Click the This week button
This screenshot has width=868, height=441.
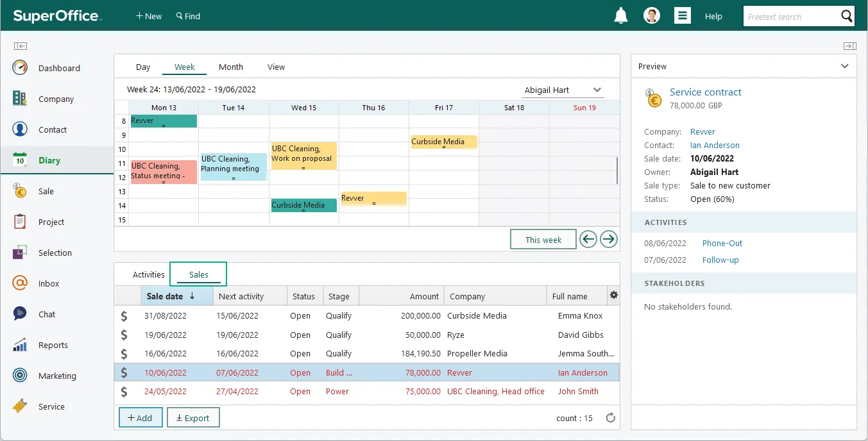543,240
